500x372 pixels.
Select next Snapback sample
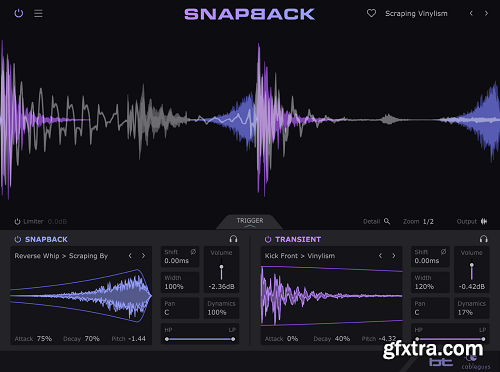point(143,256)
